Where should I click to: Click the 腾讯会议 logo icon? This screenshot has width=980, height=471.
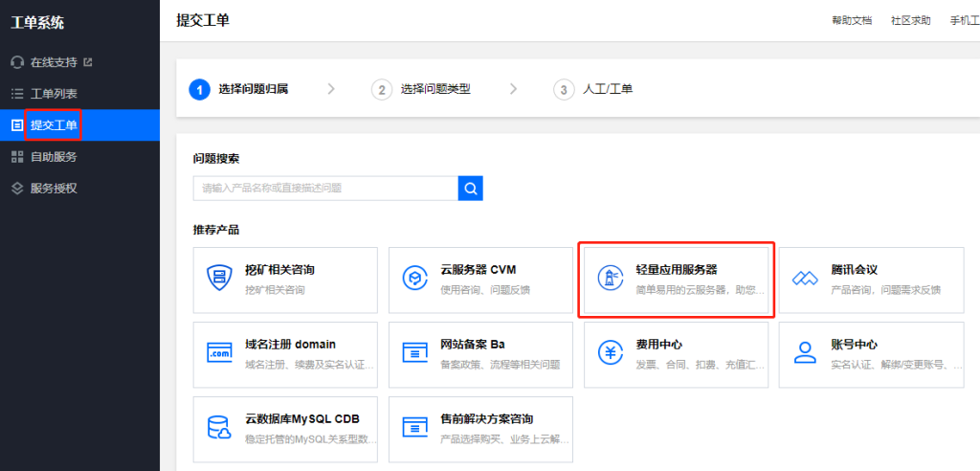[804, 279]
